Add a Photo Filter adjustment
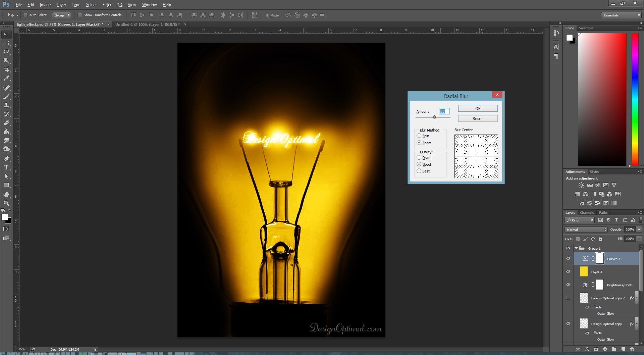 click(602, 194)
